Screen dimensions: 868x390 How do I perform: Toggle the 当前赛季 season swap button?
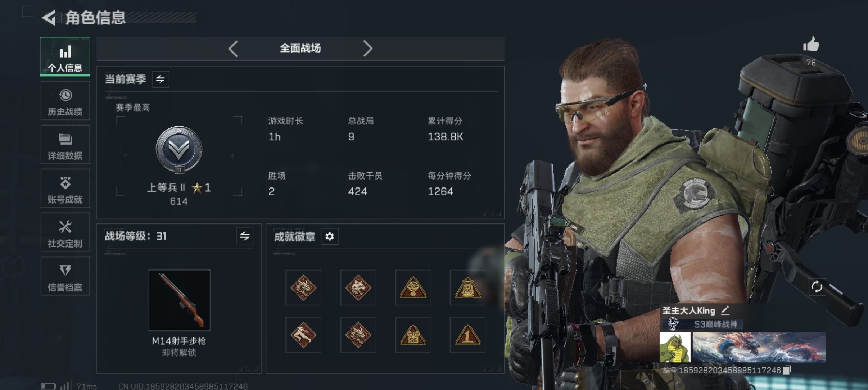click(x=161, y=79)
